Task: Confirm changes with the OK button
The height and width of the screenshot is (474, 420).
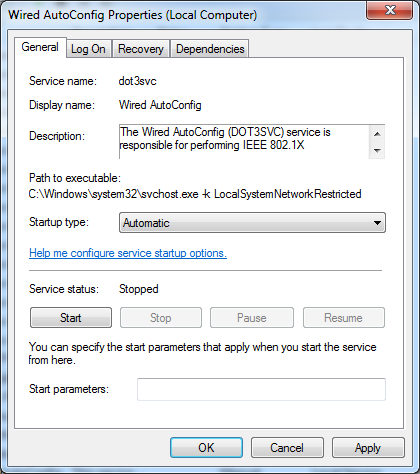Action: click(206, 448)
